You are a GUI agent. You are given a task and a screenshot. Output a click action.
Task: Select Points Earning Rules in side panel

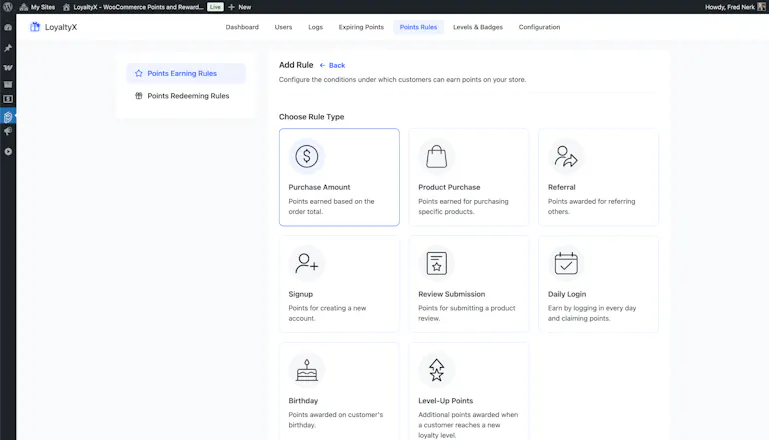[186, 73]
